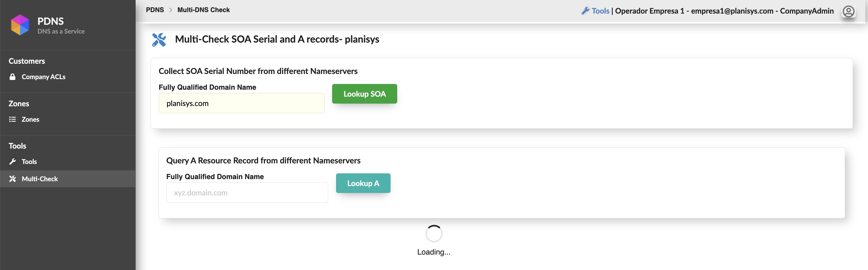Go to PDNS in the breadcrumb
This screenshot has height=270, width=868.
155,10
